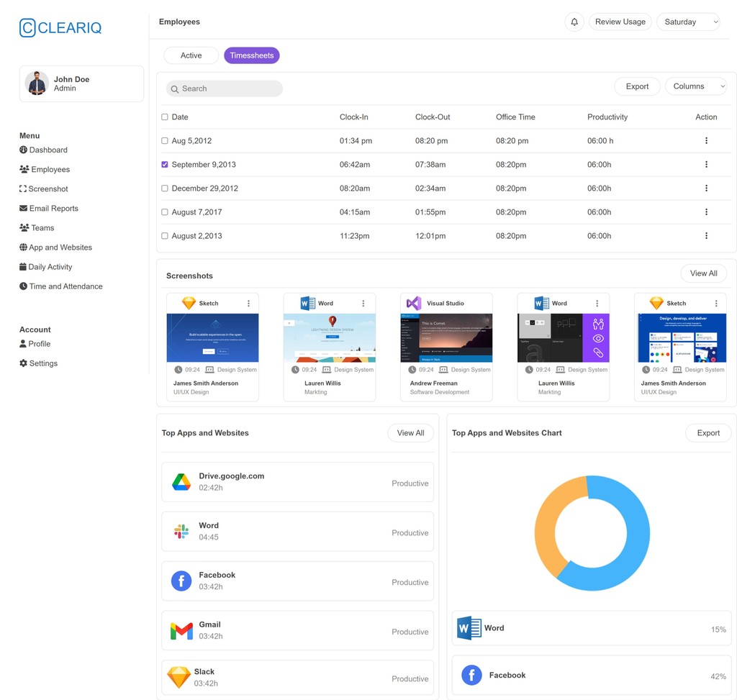Viewport: 737px width, 700px height.
Task: Open options on the second Lauren Willis Word card
Action: [x=597, y=304]
